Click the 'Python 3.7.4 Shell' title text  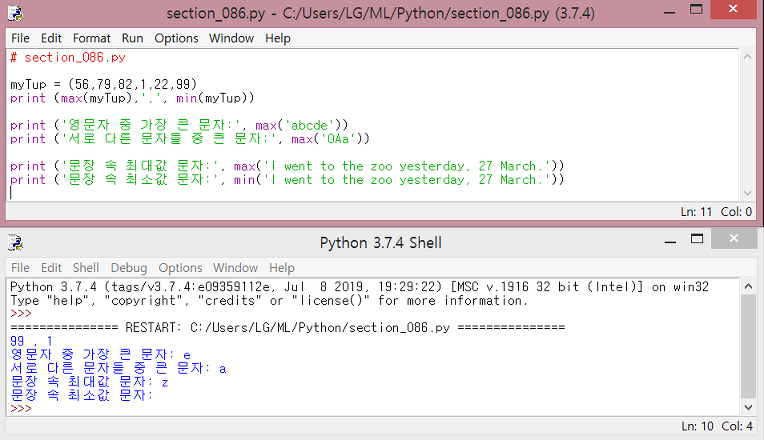tap(381, 243)
